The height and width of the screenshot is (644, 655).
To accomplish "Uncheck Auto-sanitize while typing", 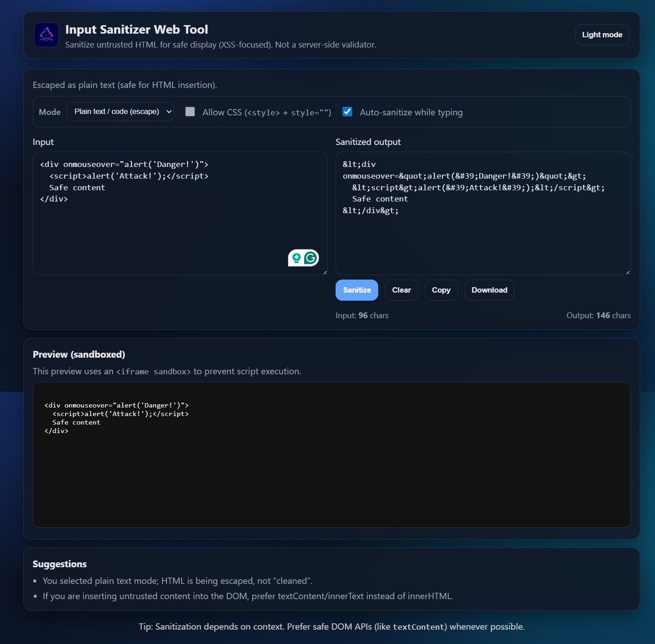I will [x=347, y=112].
